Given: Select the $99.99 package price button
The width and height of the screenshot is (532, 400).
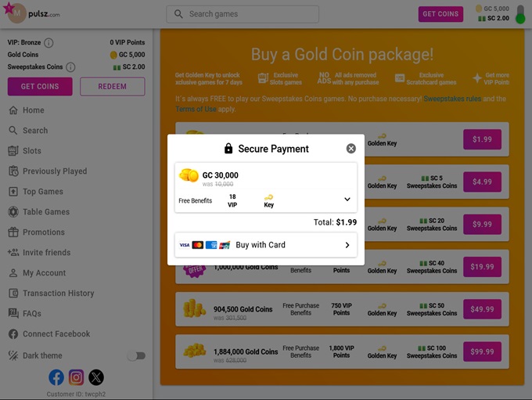Looking at the screenshot, I should 482,351.
